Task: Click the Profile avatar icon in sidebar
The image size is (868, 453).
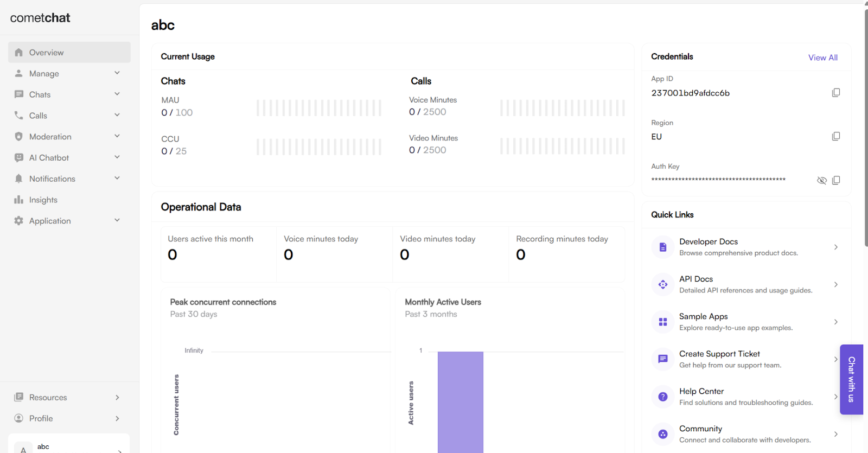Action: [x=18, y=418]
